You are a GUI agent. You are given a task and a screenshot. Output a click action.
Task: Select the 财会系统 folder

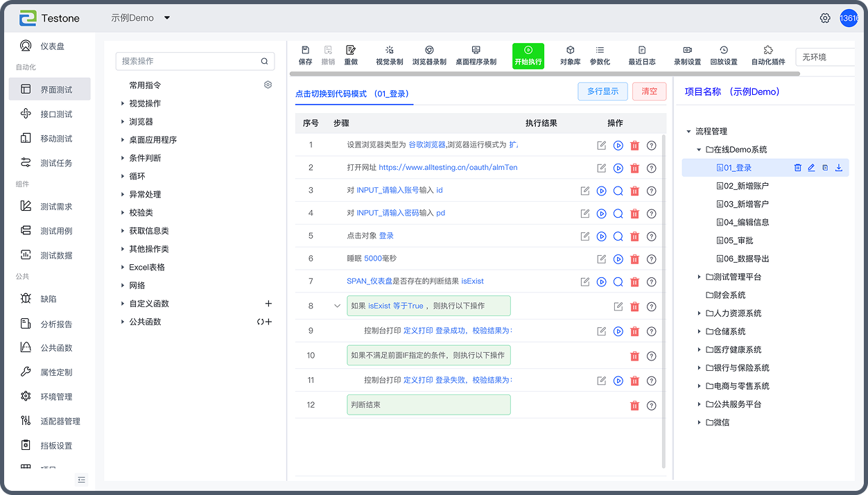click(x=730, y=295)
